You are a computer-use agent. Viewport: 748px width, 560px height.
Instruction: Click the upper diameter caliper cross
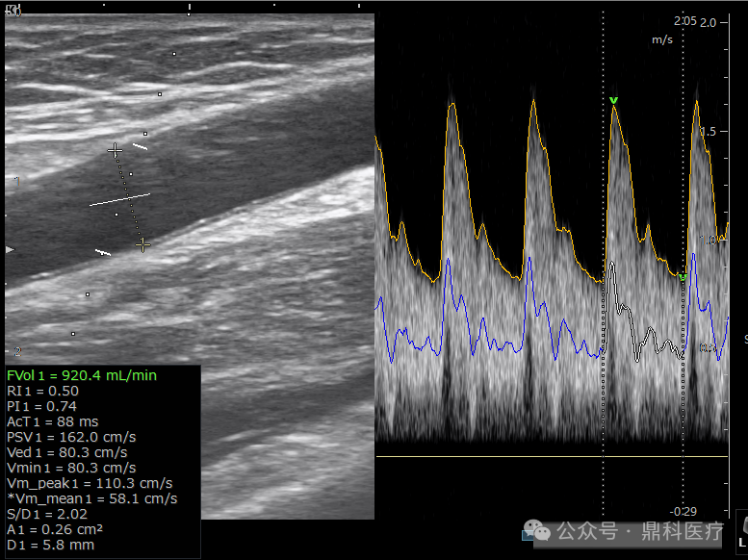pyautogui.click(x=115, y=151)
